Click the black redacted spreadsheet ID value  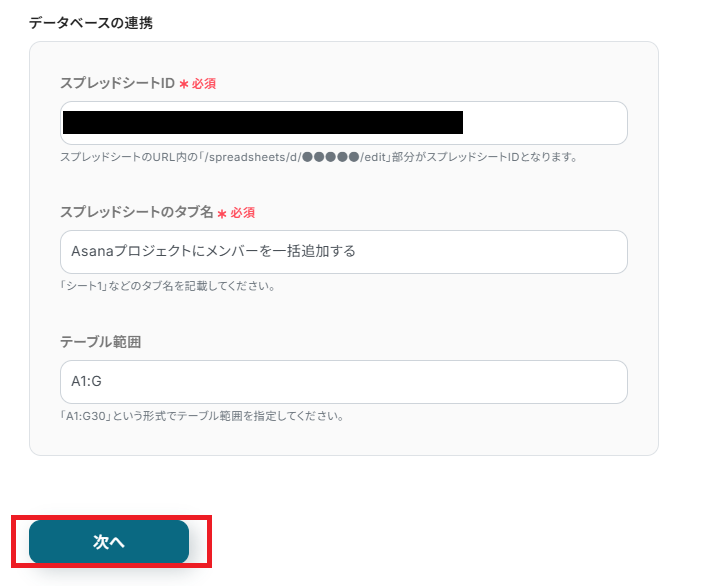pyautogui.click(x=262, y=123)
